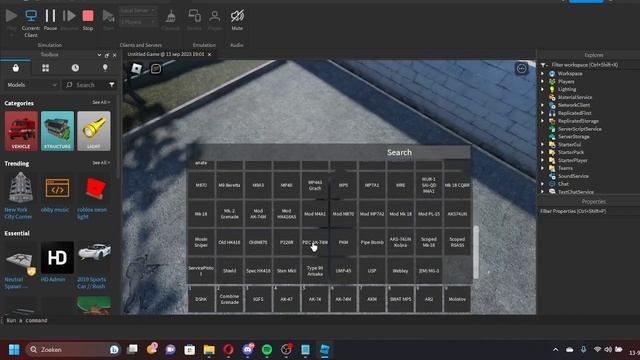Select Molotov in the hotbar
Viewport: 640px width, 360px height.
click(x=457, y=299)
